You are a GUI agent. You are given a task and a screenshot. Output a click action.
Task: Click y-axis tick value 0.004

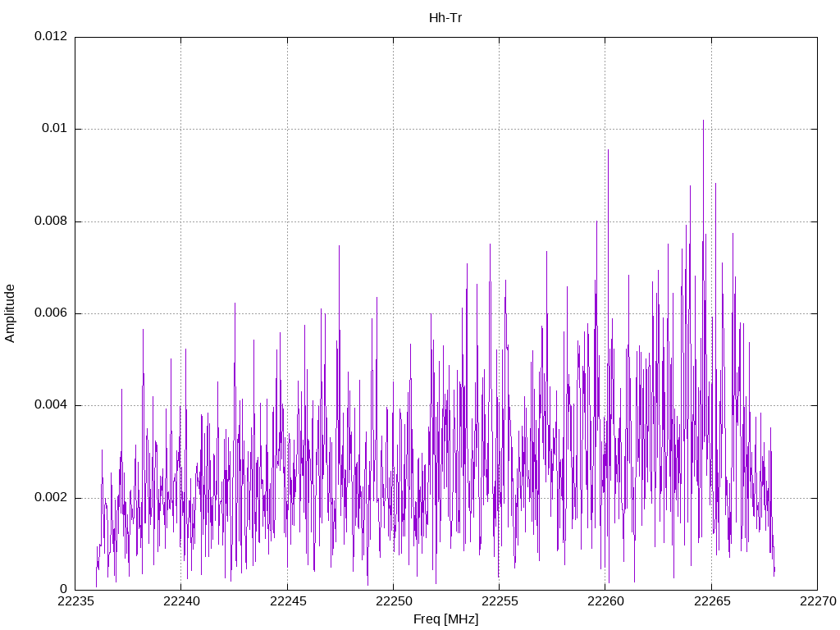pyautogui.click(x=51, y=405)
